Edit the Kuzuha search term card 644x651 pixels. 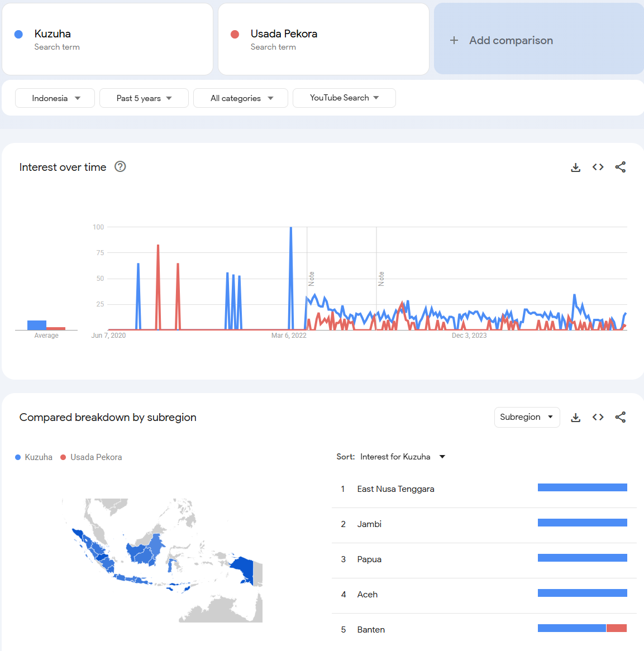(x=107, y=39)
